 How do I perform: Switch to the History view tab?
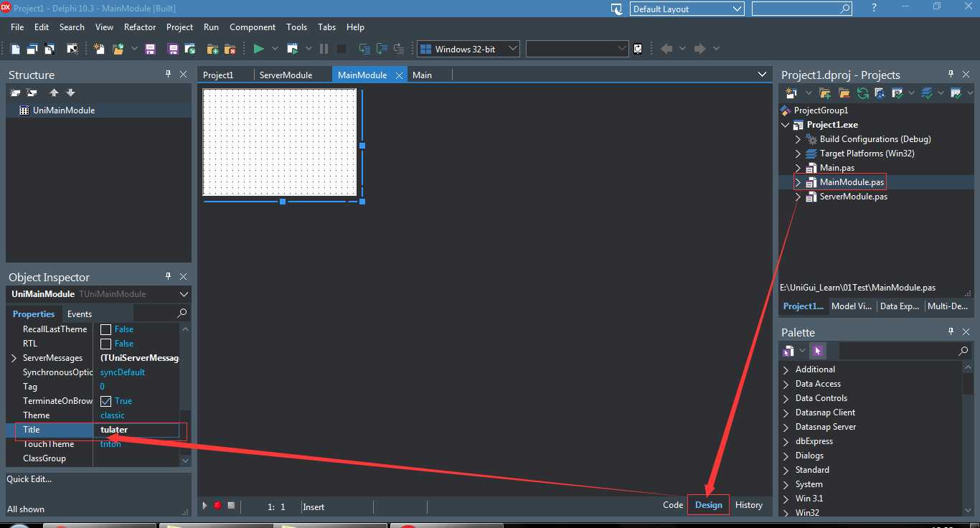749,505
